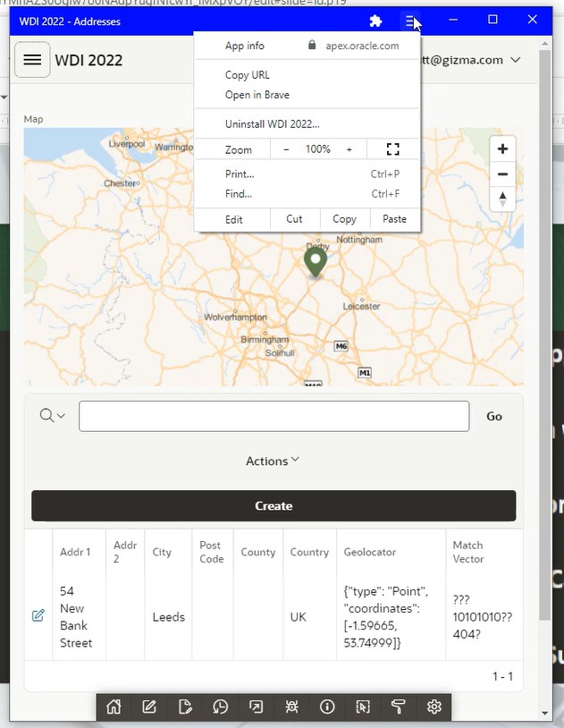Screen dimensions: 564x728
Task: Open the extensions puzzle icon in title bar
Action: coord(375,21)
